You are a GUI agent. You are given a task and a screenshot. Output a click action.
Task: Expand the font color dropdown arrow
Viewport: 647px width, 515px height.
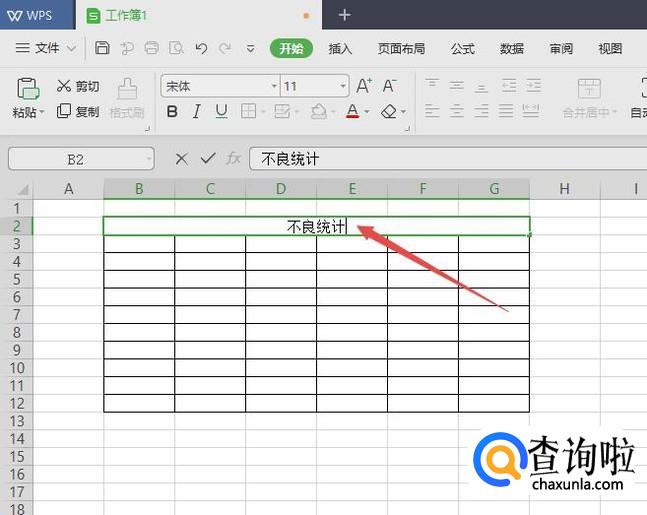[x=366, y=111]
